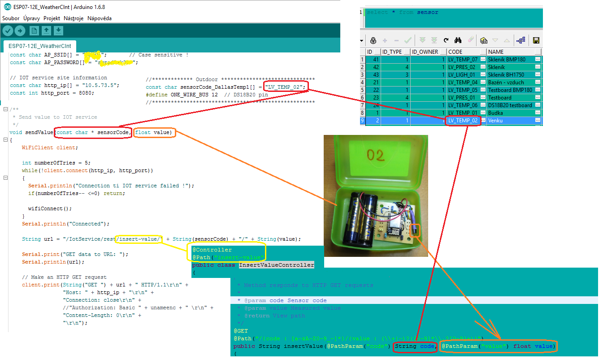The width and height of the screenshot is (603, 364).
Task: Click the green checkmark post changes icon
Action: pyautogui.click(x=408, y=40)
